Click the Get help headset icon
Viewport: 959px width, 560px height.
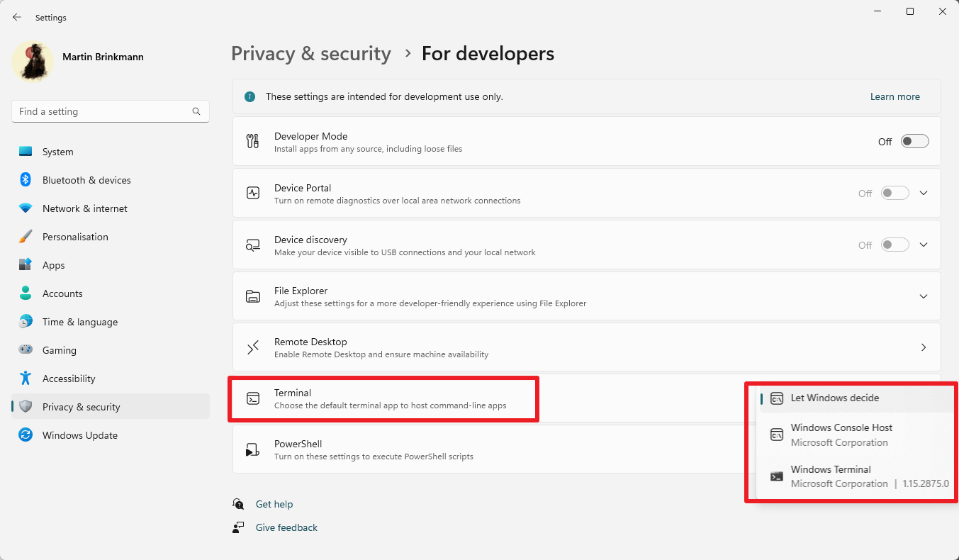238,504
